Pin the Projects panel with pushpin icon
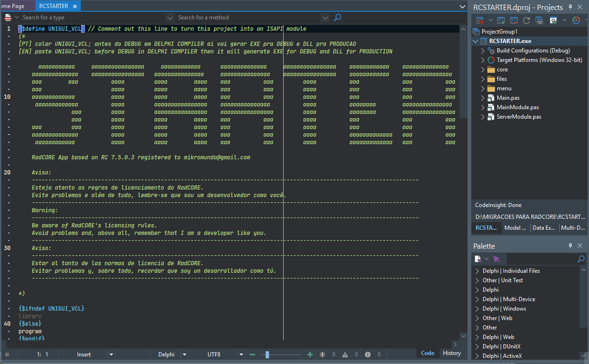 [571, 7]
